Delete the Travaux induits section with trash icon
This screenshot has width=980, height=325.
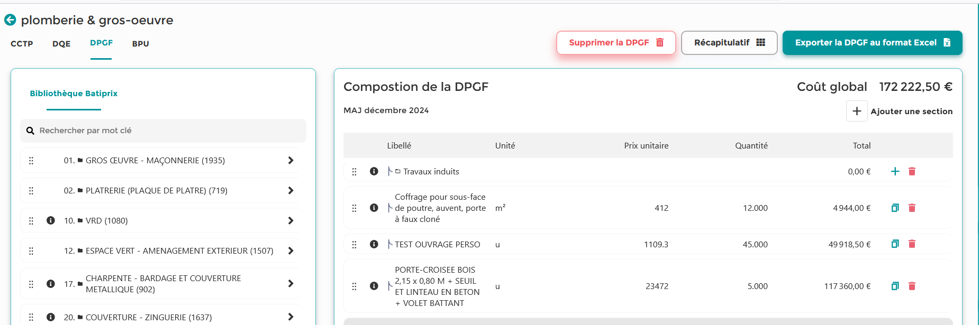pos(912,171)
